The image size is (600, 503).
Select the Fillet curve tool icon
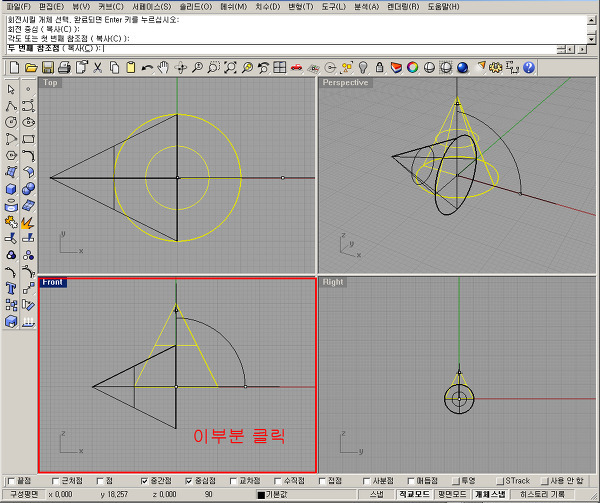coord(28,156)
